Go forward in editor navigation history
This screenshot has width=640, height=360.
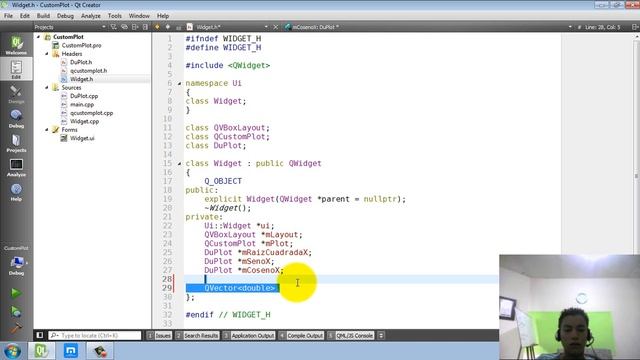tap(168, 27)
